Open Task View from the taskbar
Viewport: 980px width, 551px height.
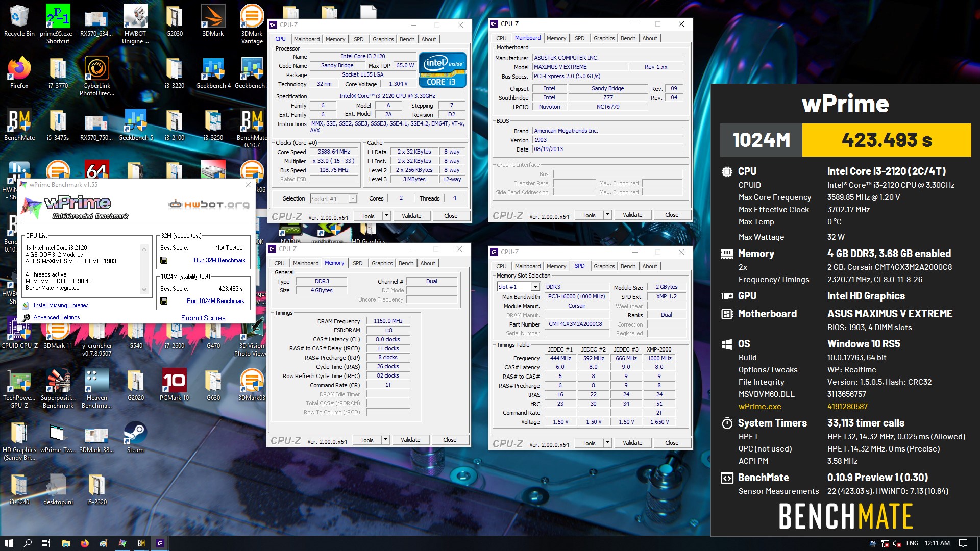click(46, 543)
